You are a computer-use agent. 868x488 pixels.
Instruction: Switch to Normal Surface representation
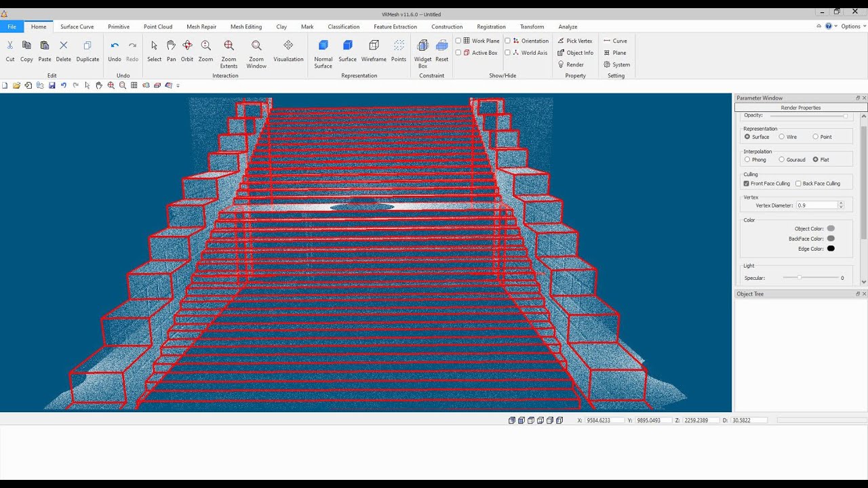[x=323, y=45]
